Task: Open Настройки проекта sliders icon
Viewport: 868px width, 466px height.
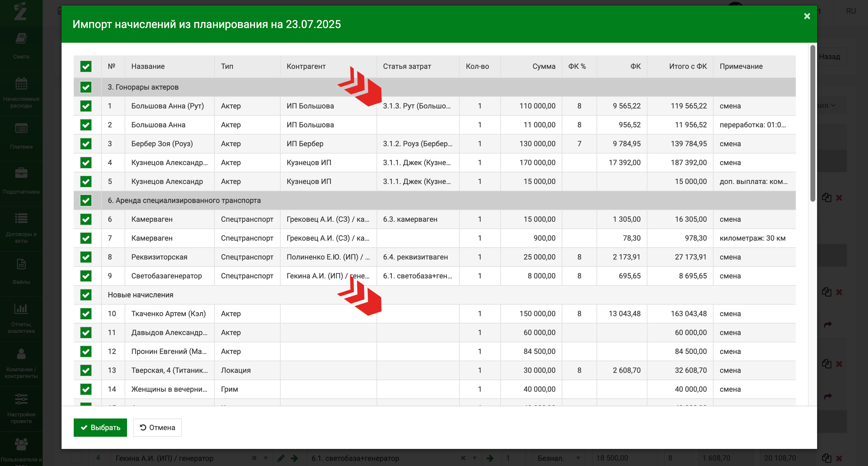Action: click(21, 399)
